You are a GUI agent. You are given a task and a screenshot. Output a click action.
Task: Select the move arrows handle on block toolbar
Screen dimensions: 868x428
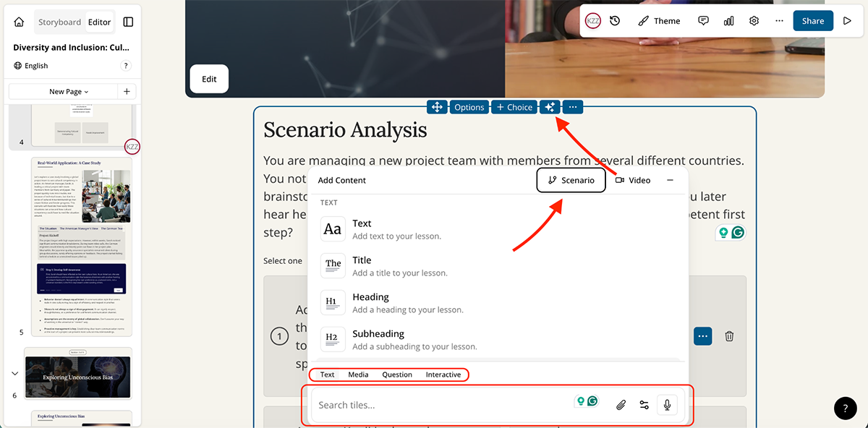(x=437, y=106)
